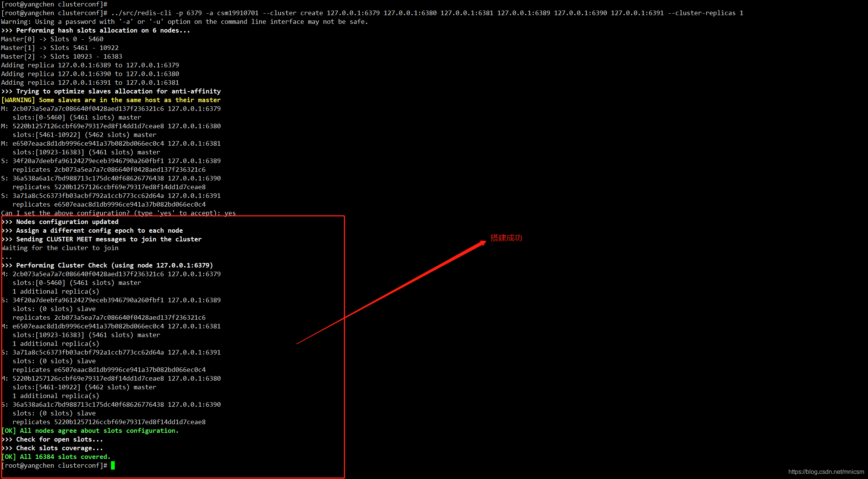This screenshot has height=479, width=868.
Task: Click 'Master[0] -> Slots 0 - 5460' line
Action: tap(52, 39)
